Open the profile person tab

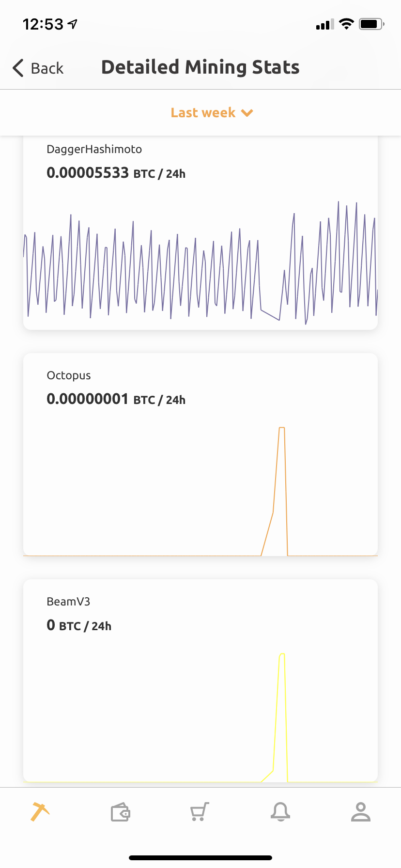tap(360, 812)
